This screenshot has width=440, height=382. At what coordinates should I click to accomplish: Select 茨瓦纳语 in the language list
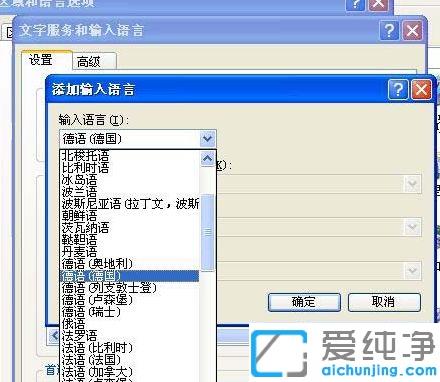click(130, 228)
